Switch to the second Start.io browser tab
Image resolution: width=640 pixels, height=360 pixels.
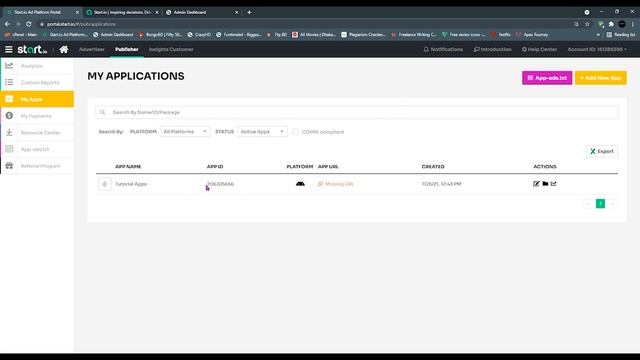click(122, 12)
